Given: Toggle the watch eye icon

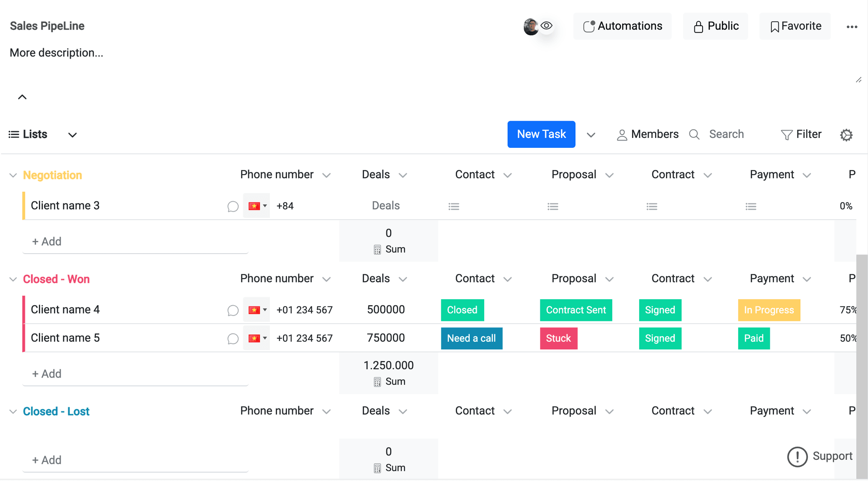Looking at the screenshot, I should pyautogui.click(x=547, y=26).
